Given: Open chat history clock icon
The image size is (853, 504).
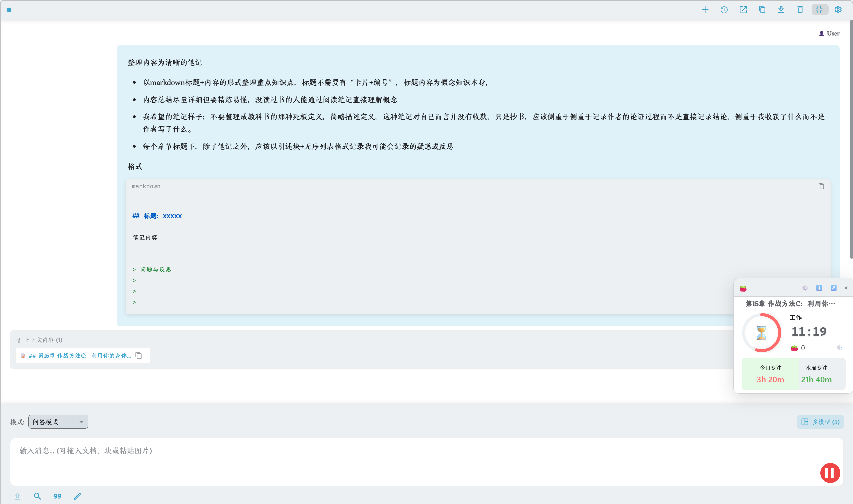Looking at the screenshot, I should coord(724,10).
